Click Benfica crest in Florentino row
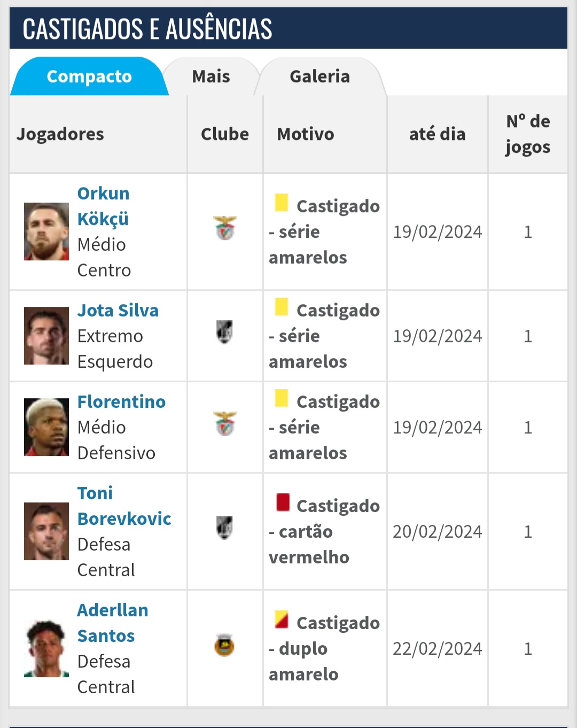The width and height of the screenshot is (577, 728). pyautogui.click(x=225, y=424)
